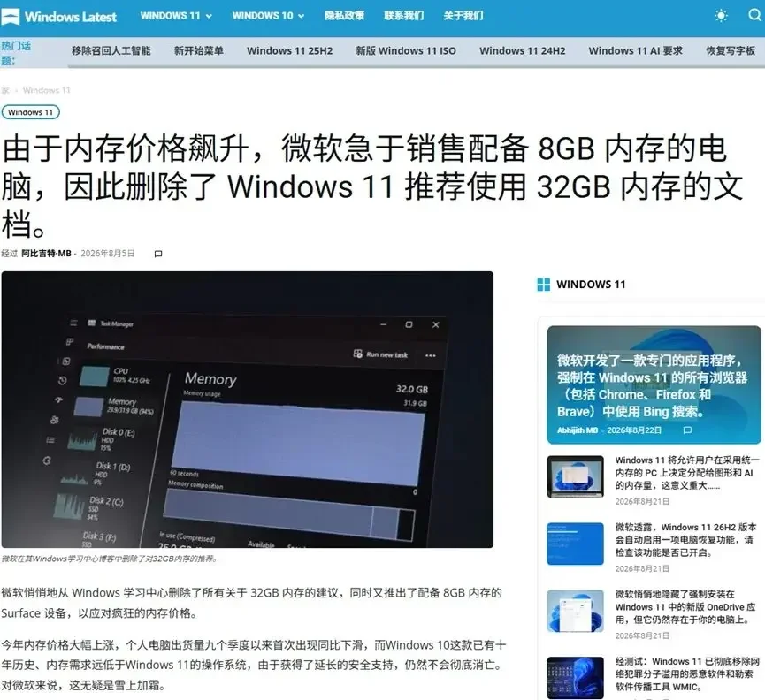Open thumbnail for 统一内存 PC article

(575, 476)
